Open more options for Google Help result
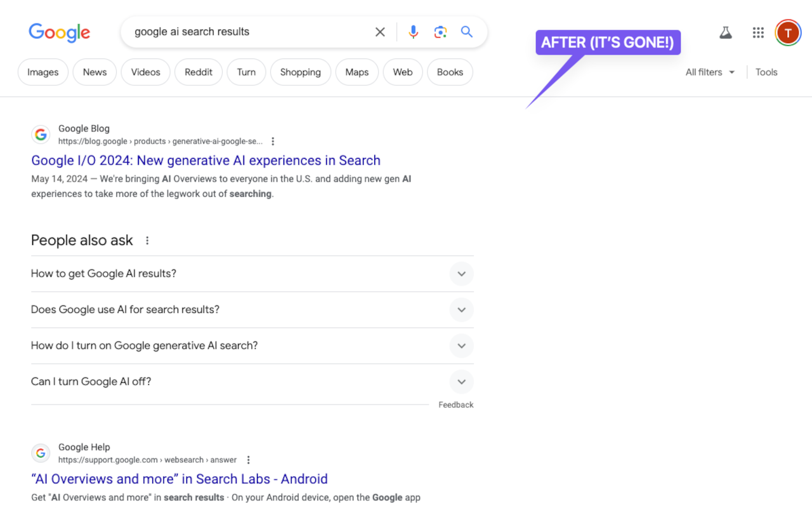Image resolution: width=812 pixels, height=508 pixels. point(248,460)
